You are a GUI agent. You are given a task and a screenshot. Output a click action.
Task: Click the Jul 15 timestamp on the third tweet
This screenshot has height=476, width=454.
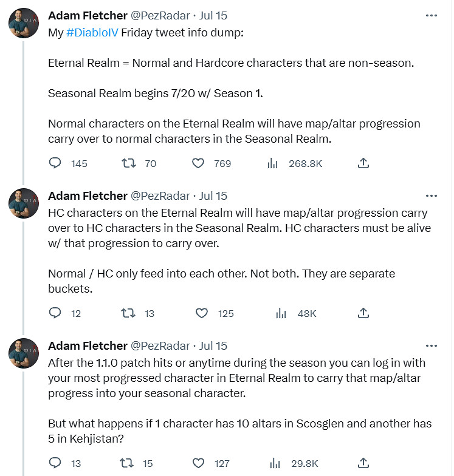[213, 345]
